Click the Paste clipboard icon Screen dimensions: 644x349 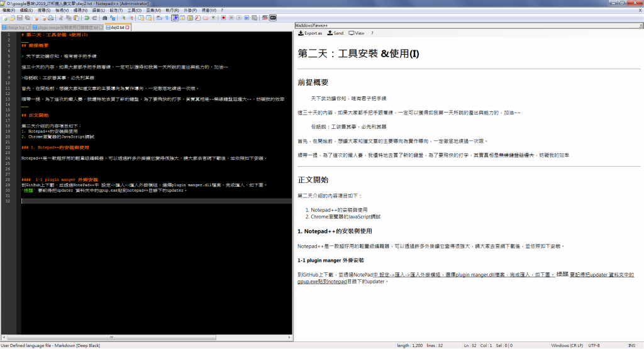tap(76, 18)
